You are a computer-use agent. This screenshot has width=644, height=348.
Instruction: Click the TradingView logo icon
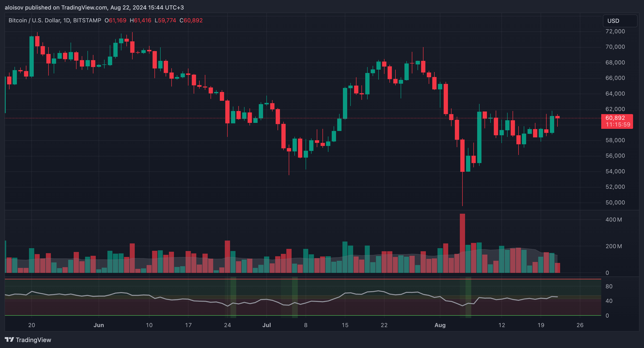click(x=9, y=339)
